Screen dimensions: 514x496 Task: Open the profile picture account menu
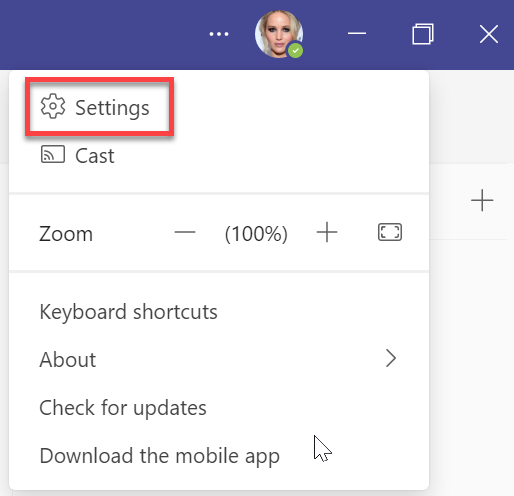tap(279, 34)
